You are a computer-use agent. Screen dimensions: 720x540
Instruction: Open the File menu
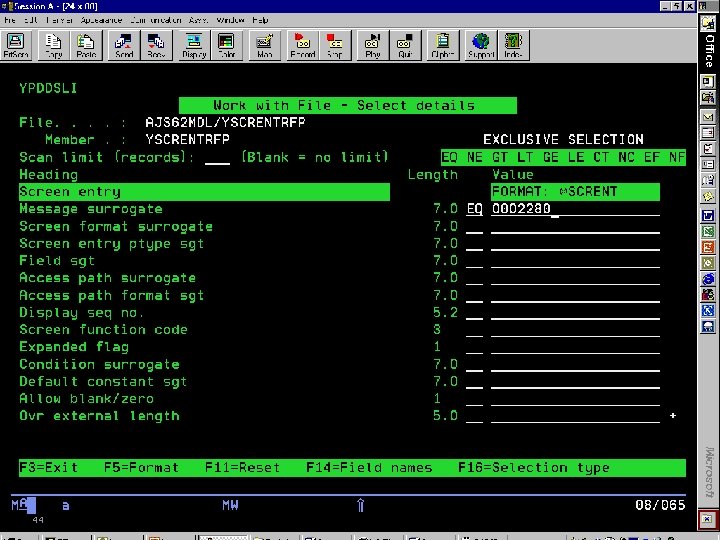tap(10, 20)
